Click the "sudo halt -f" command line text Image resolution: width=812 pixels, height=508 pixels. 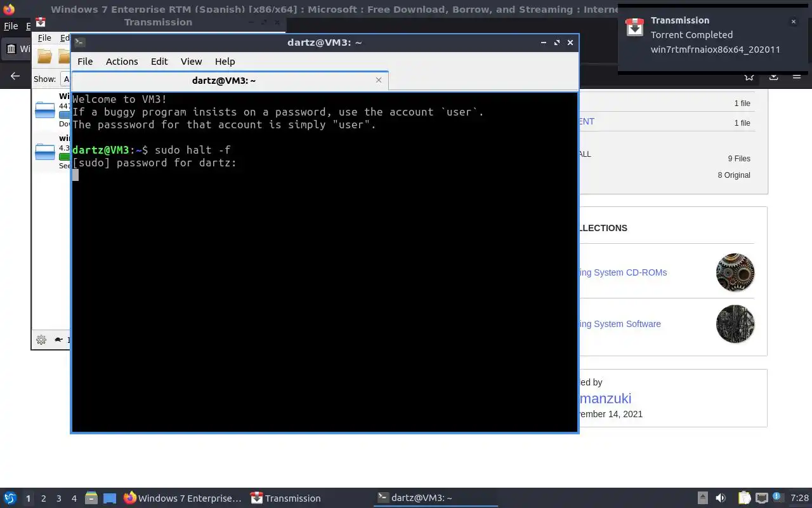(x=193, y=150)
